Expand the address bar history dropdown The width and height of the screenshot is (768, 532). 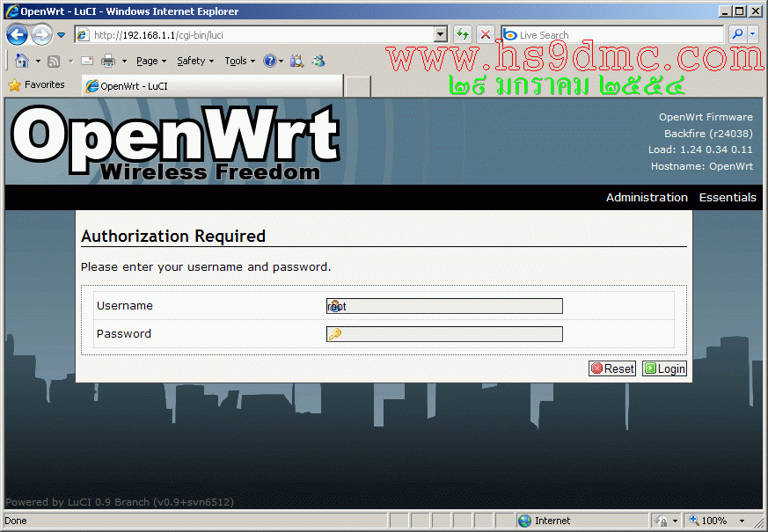pyautogui.click(x=441, y=35)
